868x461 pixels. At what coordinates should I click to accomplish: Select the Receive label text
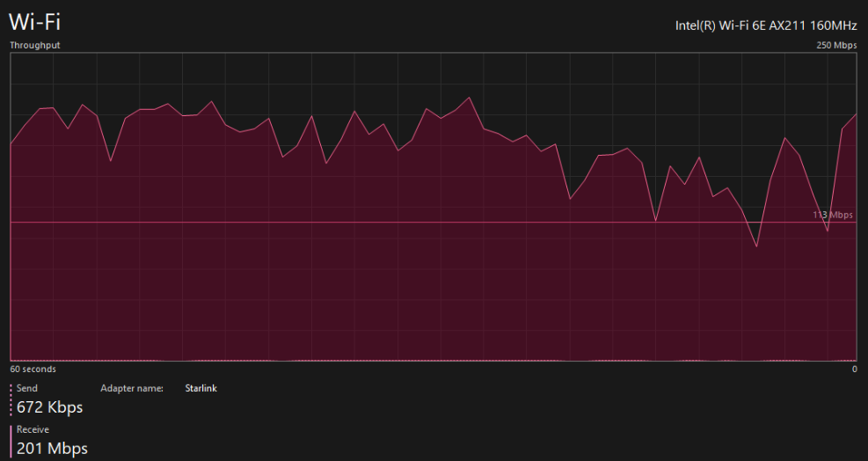pyautogui.click(x=33, y=429)
